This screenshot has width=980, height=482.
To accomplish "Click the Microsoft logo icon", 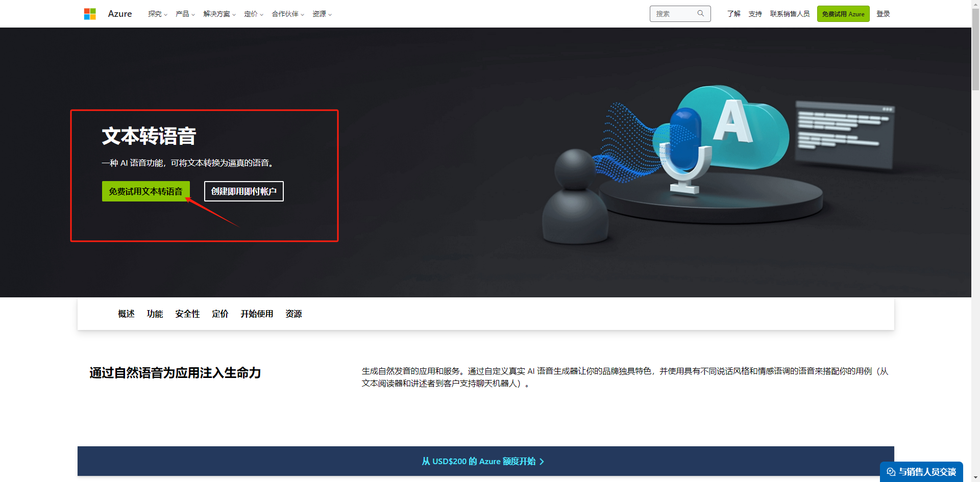I will click(x=90, y=14).
